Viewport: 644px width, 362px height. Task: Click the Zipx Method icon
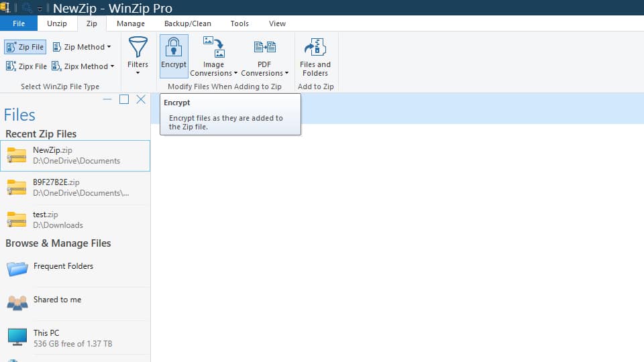[56, 66]
